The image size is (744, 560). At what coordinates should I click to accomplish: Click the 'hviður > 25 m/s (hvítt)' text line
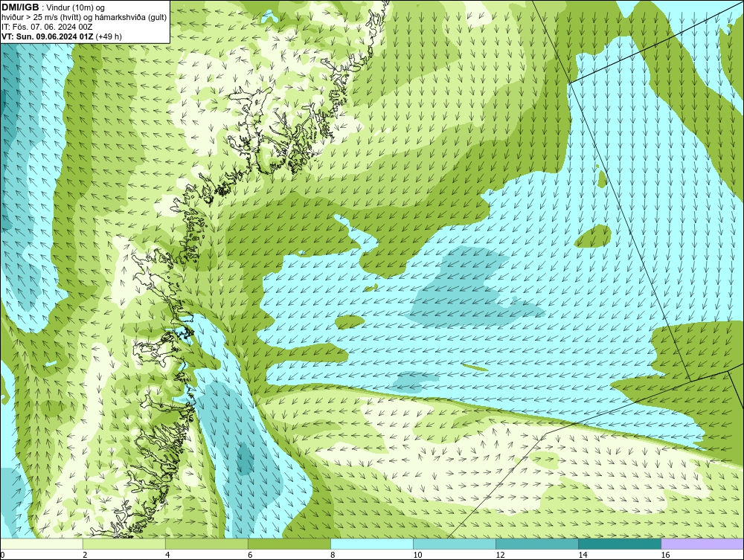84,18
